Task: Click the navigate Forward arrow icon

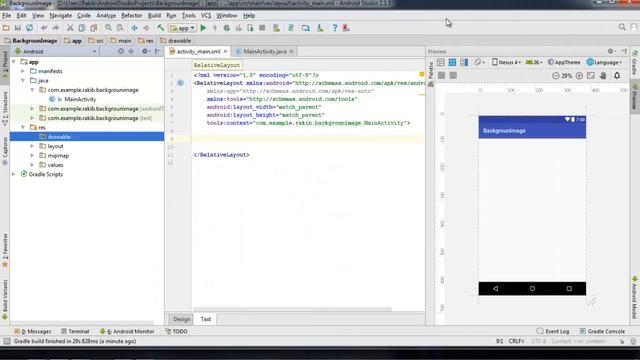Action: click(x=146, y=28)
